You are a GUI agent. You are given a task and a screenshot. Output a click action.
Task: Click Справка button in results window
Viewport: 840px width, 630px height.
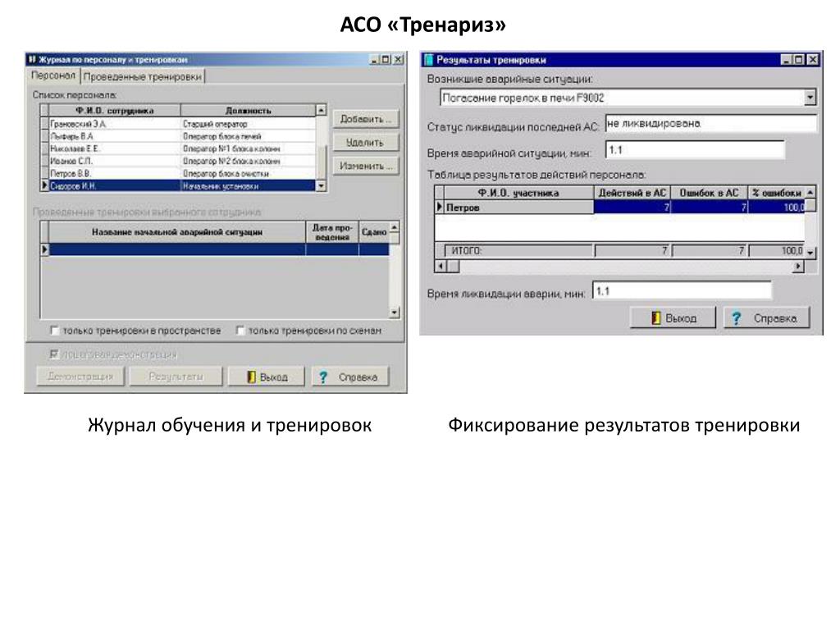pos(767,318)
